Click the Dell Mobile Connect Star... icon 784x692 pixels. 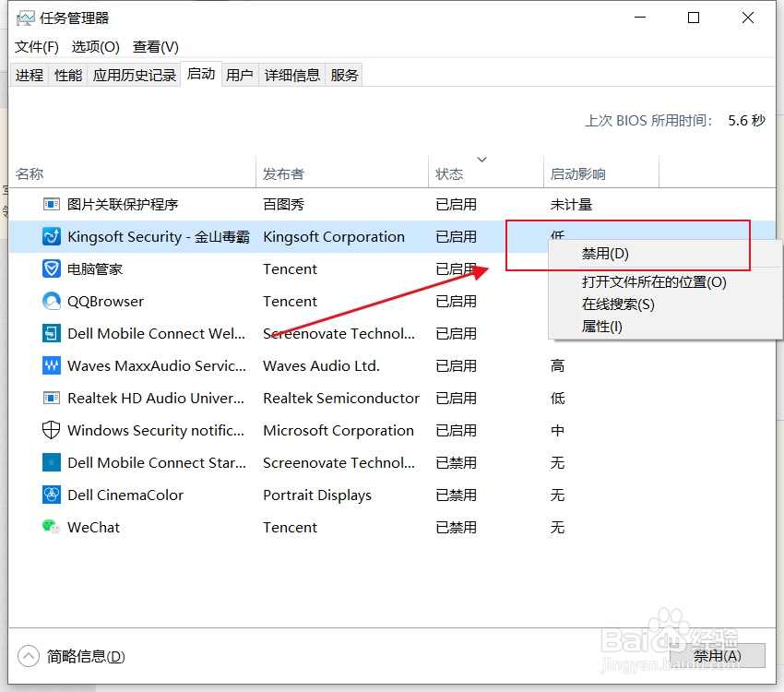[x=51, y=462]
